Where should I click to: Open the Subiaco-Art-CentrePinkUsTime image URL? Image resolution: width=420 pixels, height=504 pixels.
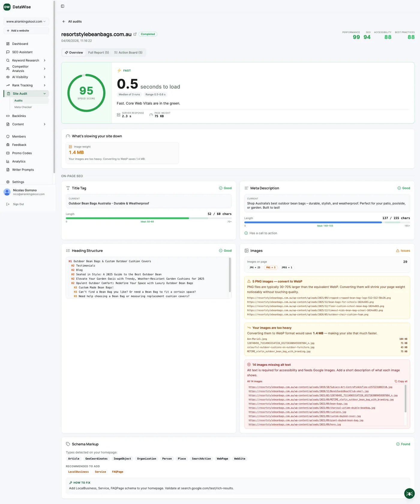320,387
